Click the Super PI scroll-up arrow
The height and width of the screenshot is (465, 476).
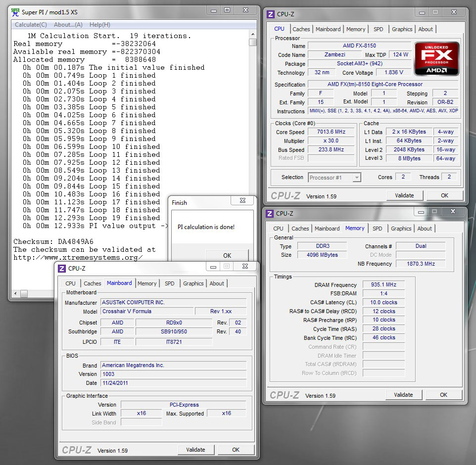coord(252,34)
